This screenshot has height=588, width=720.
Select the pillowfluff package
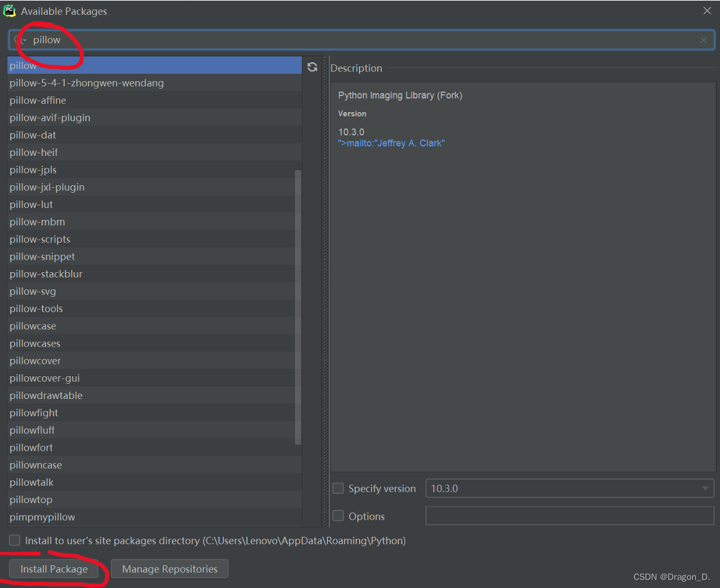[155, 430]
